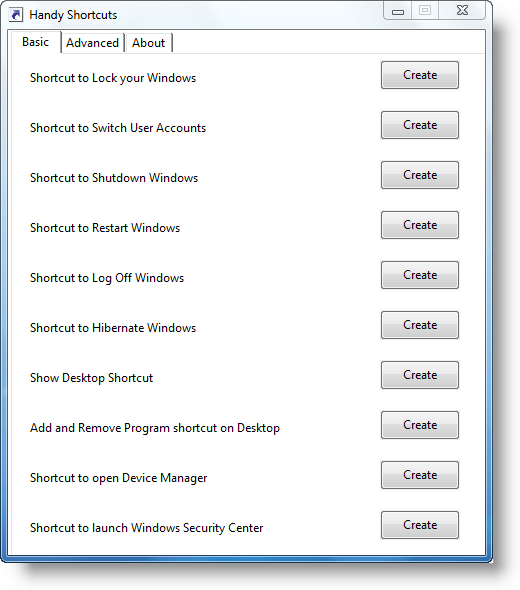
Task: Create the Switch User Accounts shortcut
Action: [420, 125]
